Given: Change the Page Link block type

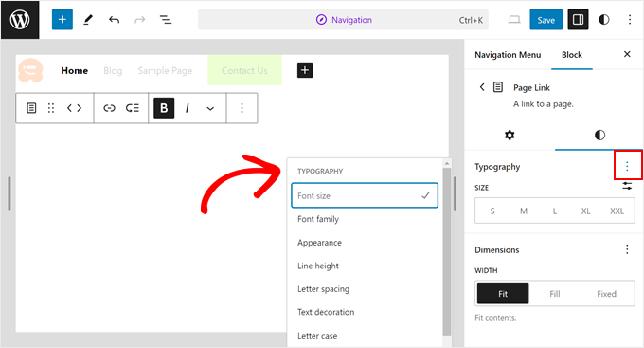Looking at the screenshot, I should point(31,108).
